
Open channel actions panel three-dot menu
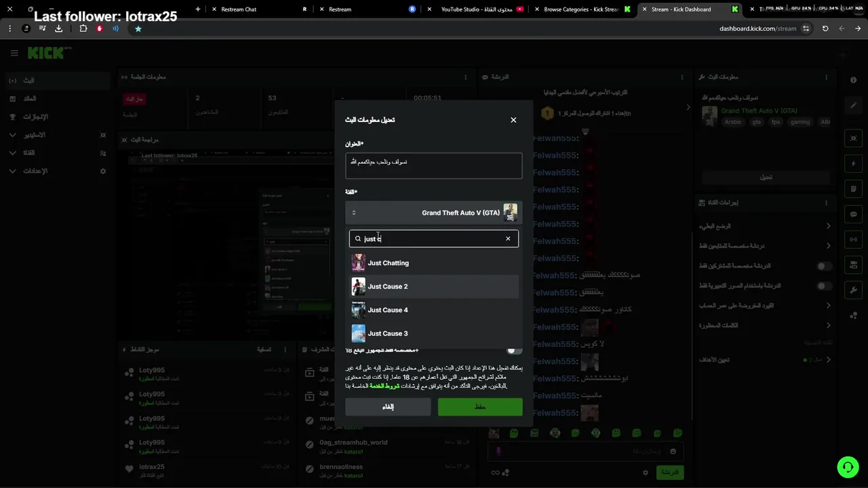(x=827, y=203)
